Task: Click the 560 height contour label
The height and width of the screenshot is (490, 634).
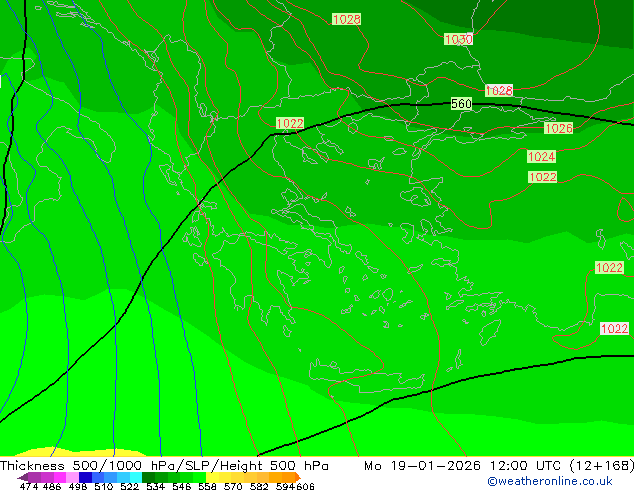Action: point(461,104)
